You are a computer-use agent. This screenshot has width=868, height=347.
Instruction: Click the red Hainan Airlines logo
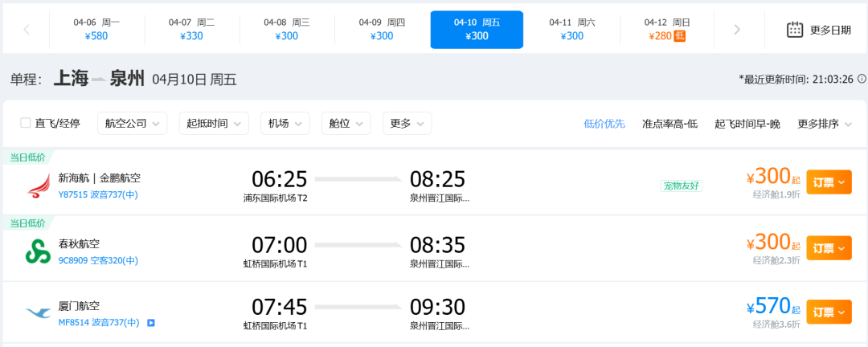click(38, 186)
